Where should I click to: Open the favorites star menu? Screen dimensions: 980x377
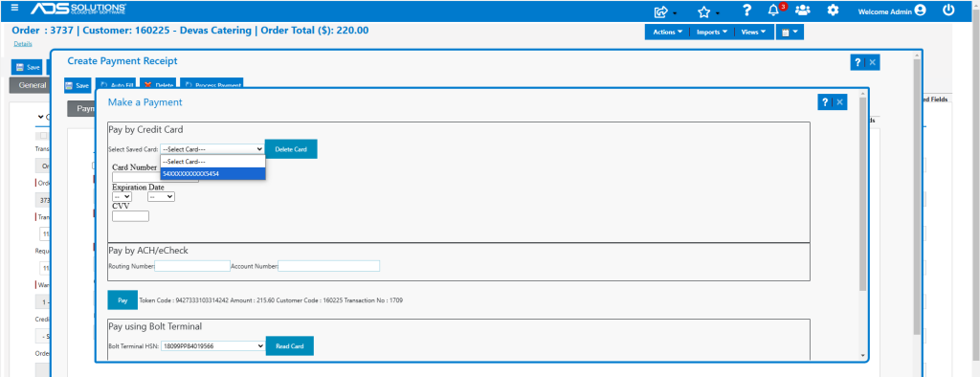703,11
